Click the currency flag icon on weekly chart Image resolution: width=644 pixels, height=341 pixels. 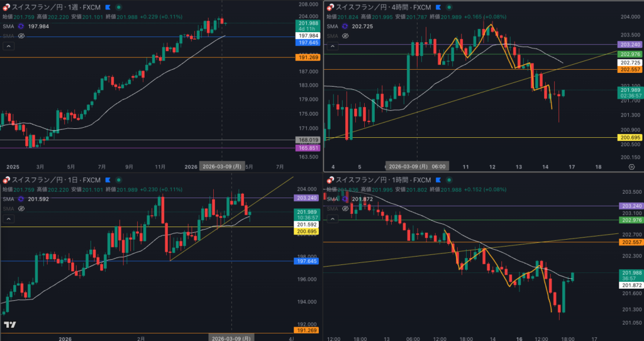pyautogui.click(x=6, y=8)
